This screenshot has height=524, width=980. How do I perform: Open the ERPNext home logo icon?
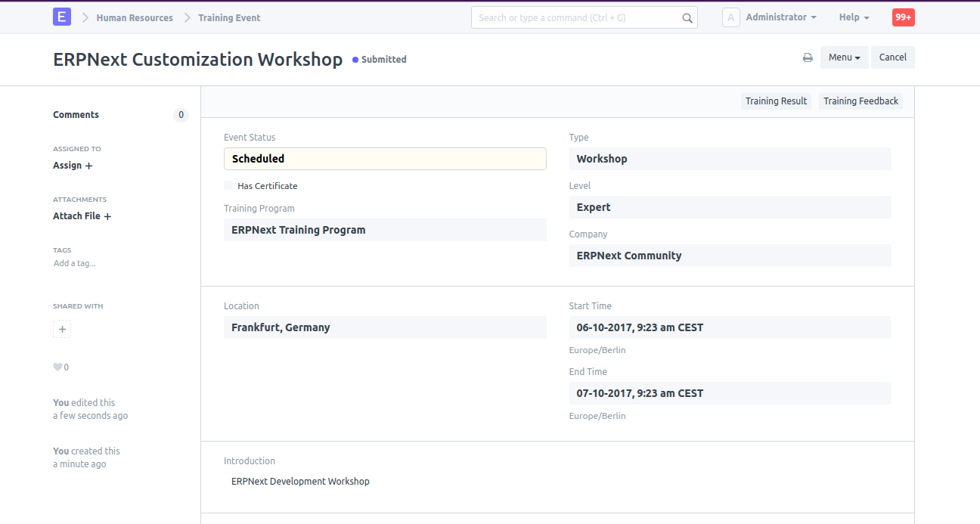pos(62,17)
